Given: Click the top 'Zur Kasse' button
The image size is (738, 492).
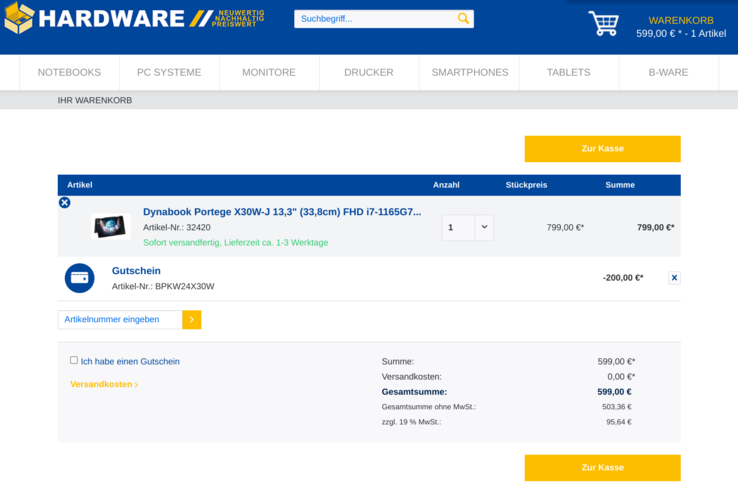Looking at the screenshot, I should [x=602, y=149].
